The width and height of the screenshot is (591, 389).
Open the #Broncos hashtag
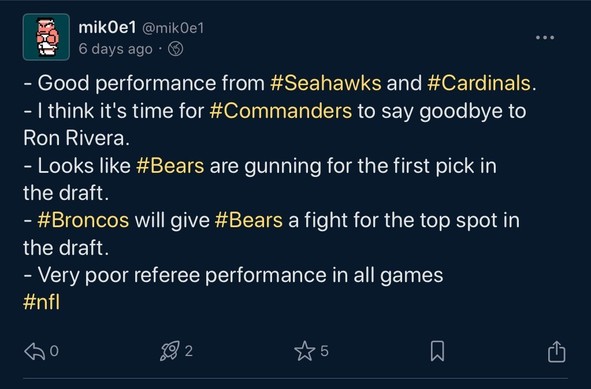tap(83, 220)
